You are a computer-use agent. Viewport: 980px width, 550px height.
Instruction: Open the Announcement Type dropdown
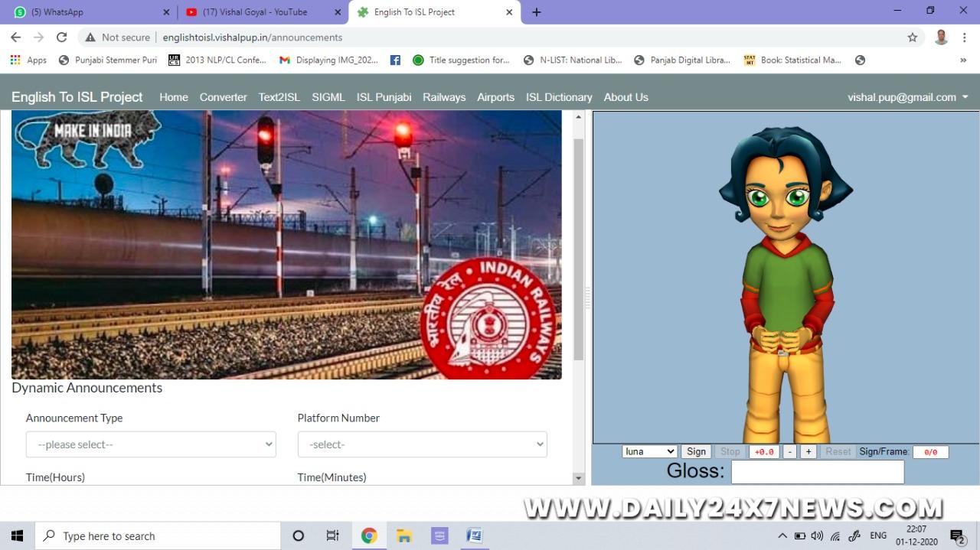[151, 444]
